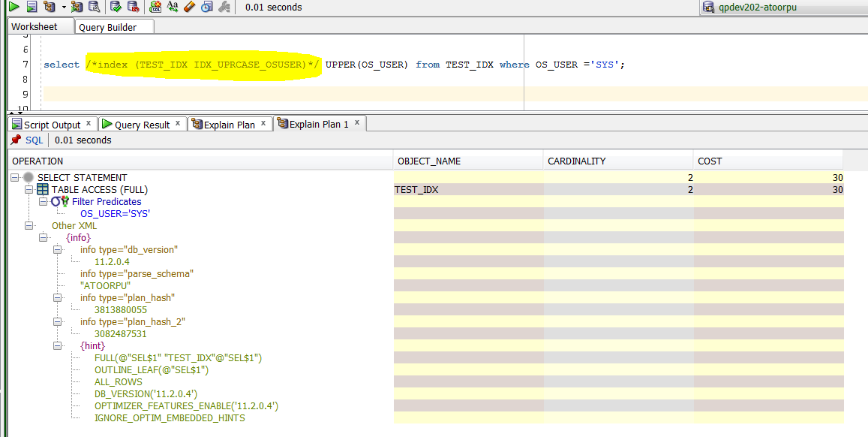This screenshot has height=437, width=868.
Task: Clear the worksheet with the eraser icon
Action: pos(190,7)
